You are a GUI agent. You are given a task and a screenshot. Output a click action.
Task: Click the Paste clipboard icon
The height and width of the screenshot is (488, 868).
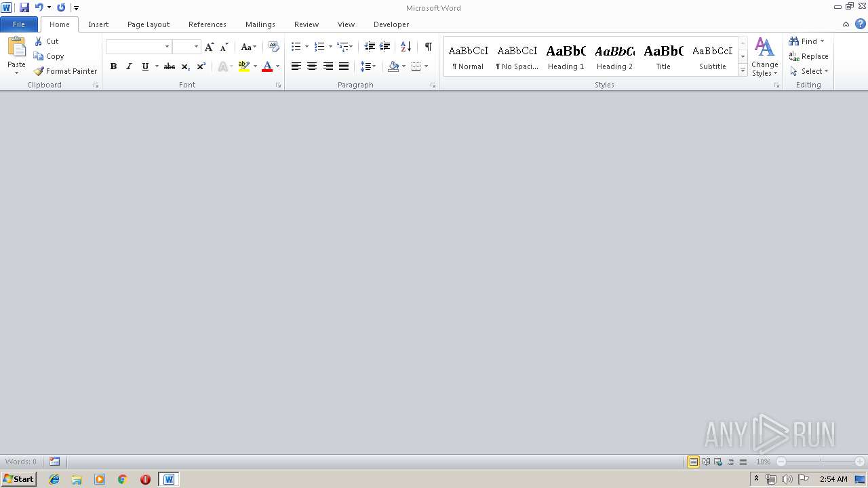coord(16,47)
